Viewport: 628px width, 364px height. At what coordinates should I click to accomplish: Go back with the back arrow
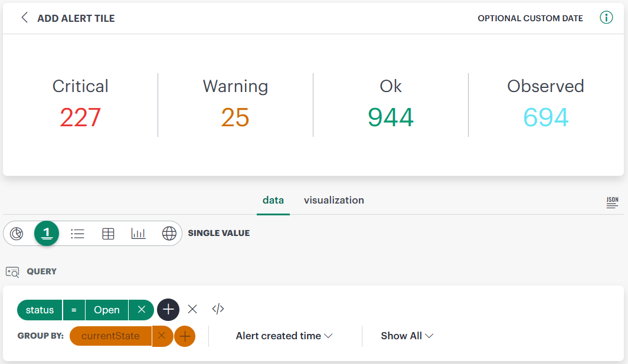coord(24,18)
